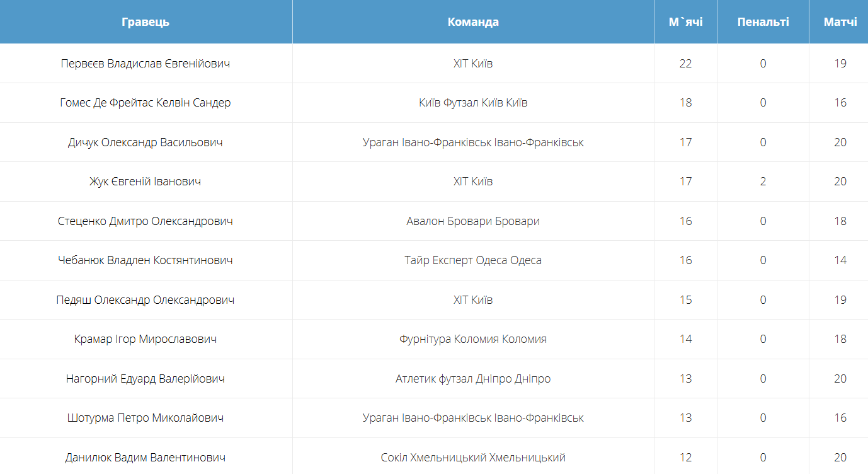The image size is (868, 474).
Task: Click team Авалон Бровари Бровари
Action: pyautogui.click(x=473, y=221)
